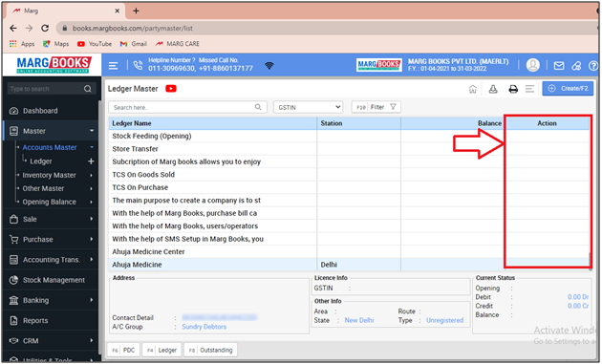Play the Ledger Master YouTube video icon
The width and height of the screenshot is (602, 364).
171,89
